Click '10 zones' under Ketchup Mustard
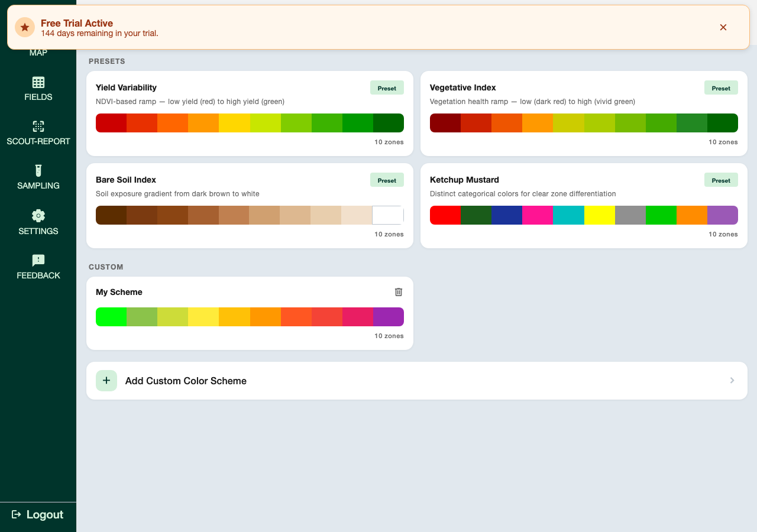Image resolution: width=757 pixels, height=532 pixels. pos(723,234)
